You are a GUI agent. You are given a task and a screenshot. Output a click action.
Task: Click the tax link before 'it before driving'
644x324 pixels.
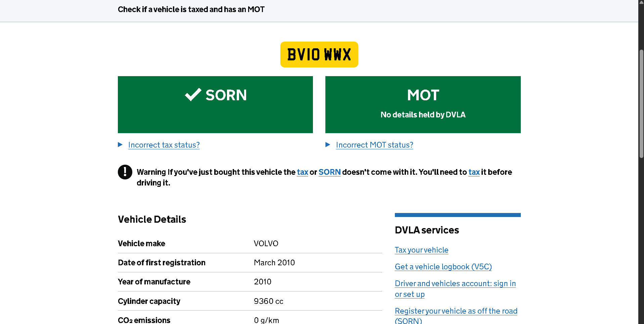point(474,172)
